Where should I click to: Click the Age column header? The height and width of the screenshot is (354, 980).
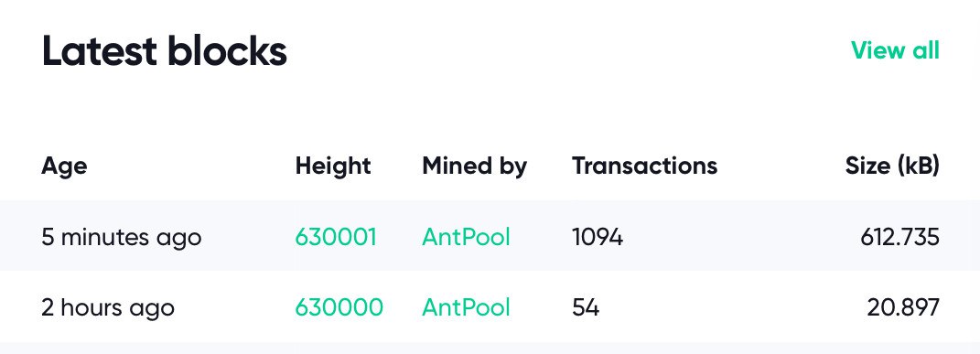coord(64,166)
